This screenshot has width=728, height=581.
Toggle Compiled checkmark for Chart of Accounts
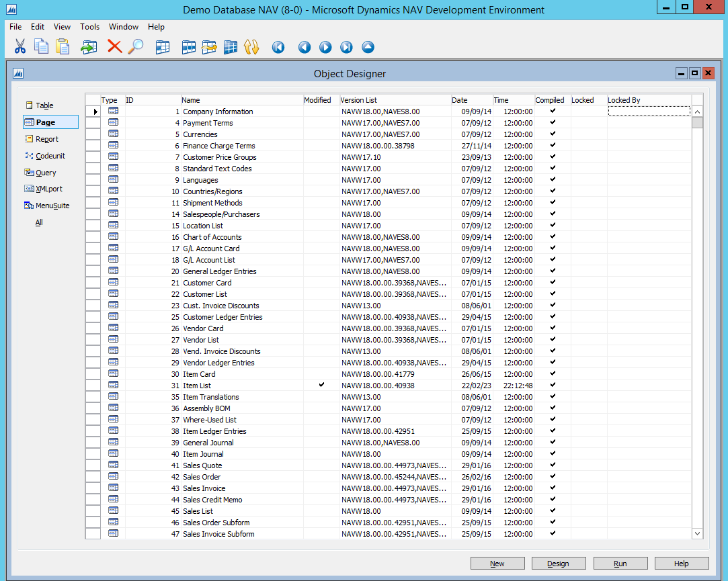pyautogui.click(x=553, y=236)
